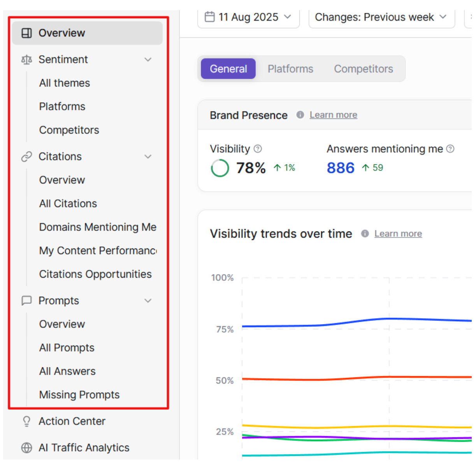This screenshot has height=465, width=476.
Task: Click the Prompts speech bubble icon
Action: [26, 301]
